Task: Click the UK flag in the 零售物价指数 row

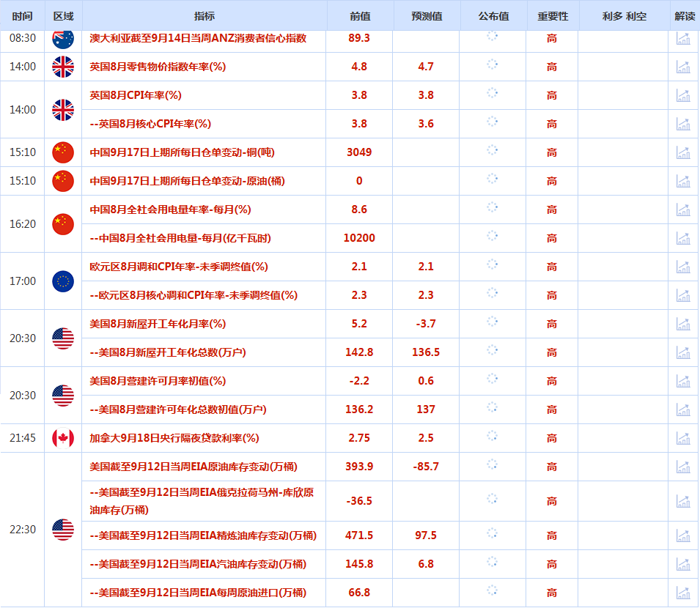Action: [63, 67]
